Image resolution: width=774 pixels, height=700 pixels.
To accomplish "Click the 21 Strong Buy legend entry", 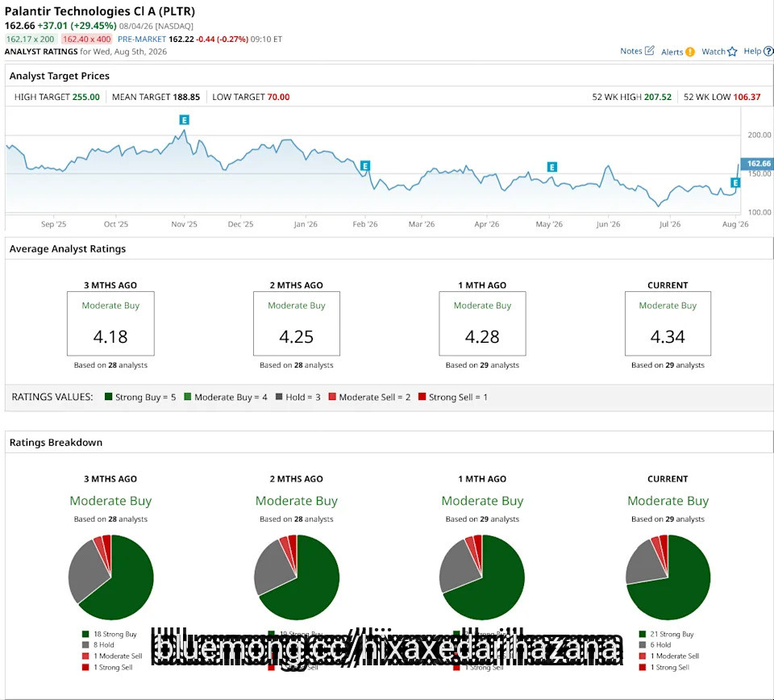I will (x=667, y=634).
